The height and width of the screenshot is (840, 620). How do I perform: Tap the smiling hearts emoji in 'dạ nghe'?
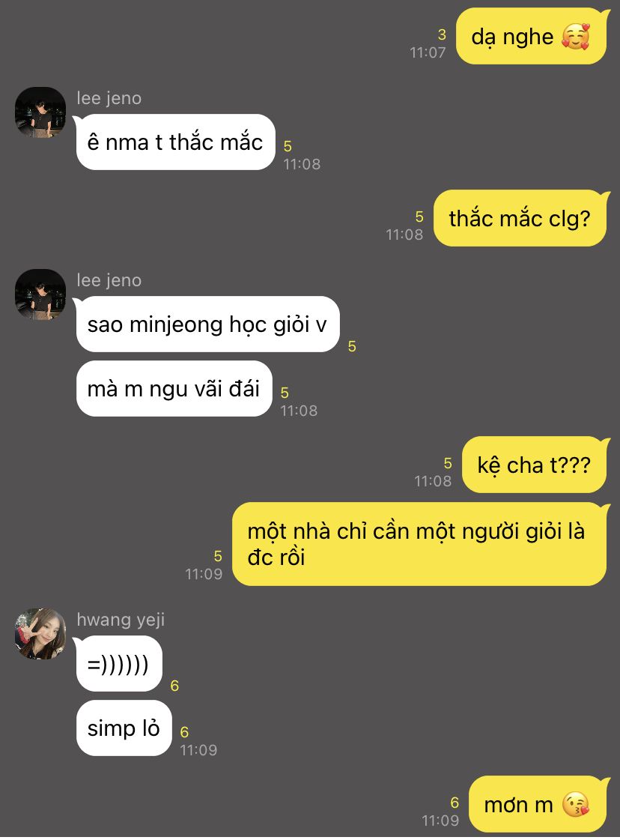576,37
